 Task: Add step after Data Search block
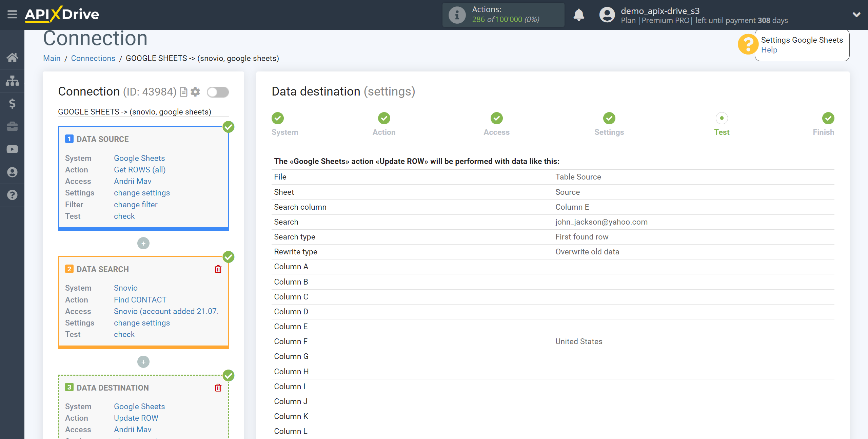(x=143, y=362)
